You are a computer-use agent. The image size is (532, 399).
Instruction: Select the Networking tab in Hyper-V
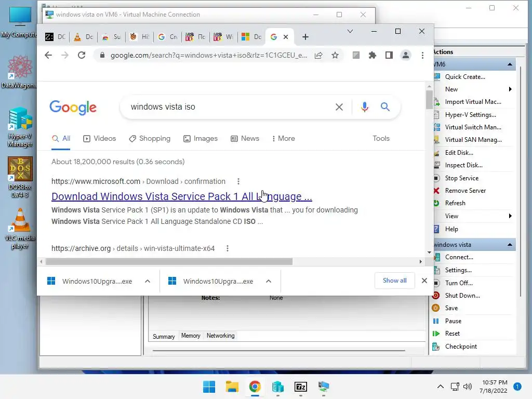pyautogui.click(x=220, y=336)
